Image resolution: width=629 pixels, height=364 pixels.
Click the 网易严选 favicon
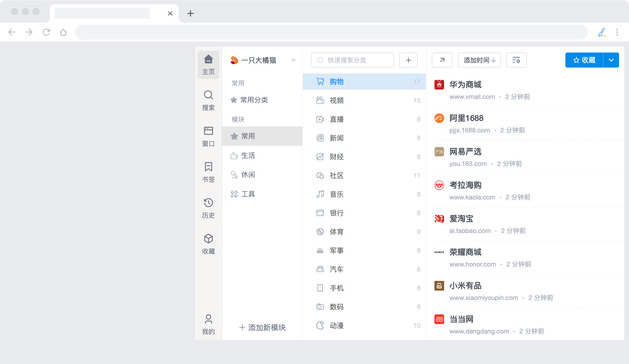tap(439, 152)
